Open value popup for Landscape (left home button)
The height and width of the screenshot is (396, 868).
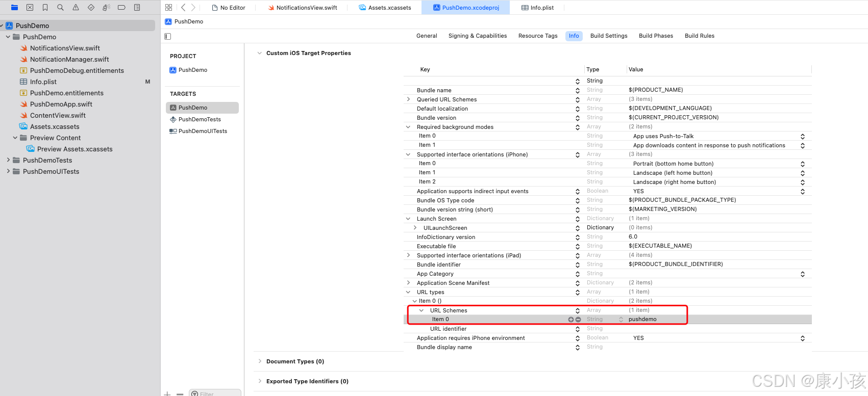click(803, 173)
